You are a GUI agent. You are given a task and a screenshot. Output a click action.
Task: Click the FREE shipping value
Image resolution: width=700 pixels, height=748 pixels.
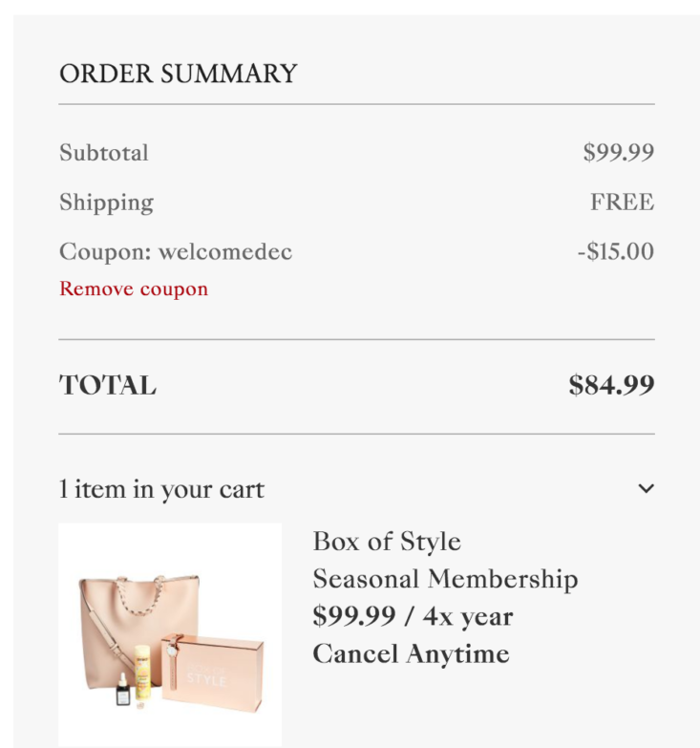pyautogui.click(x=623, y=202)
